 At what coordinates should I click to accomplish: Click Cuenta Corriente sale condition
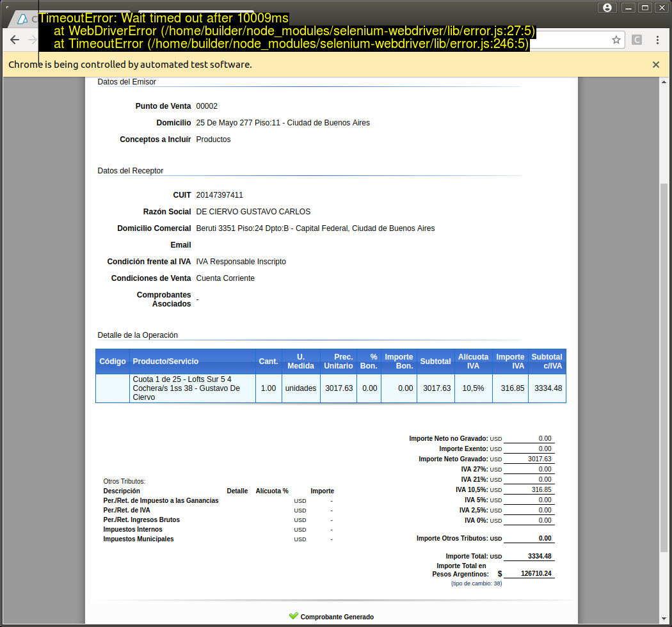225,278
